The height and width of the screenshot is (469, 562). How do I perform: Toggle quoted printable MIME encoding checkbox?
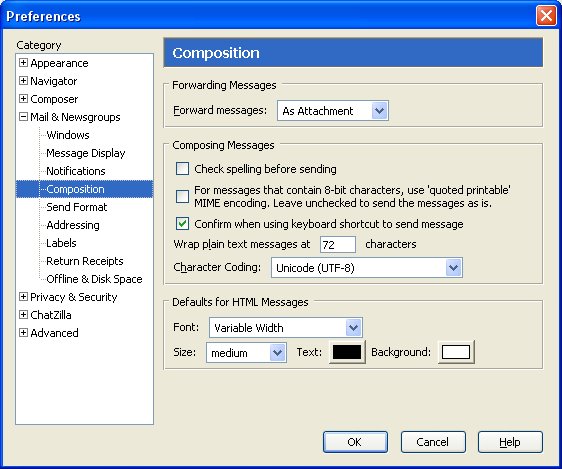182,196
